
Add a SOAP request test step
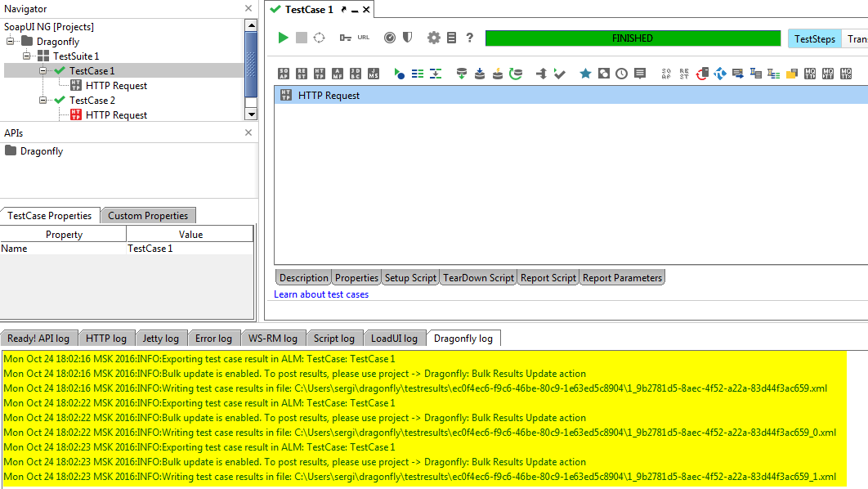[x=284, y=74]
